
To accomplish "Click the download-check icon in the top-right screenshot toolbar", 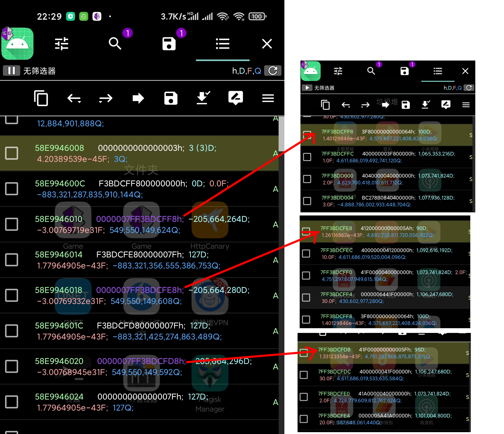I will click(x=426, y=104).
